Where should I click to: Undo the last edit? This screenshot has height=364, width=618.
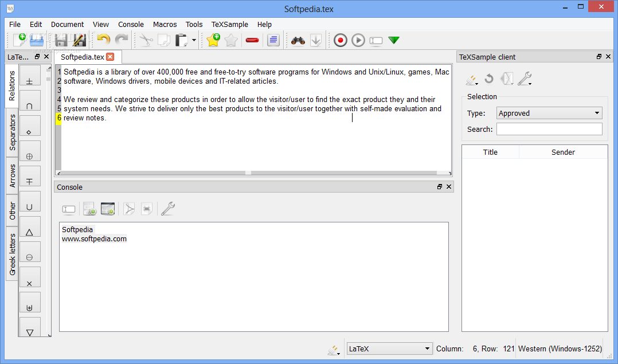click(103, 40)
